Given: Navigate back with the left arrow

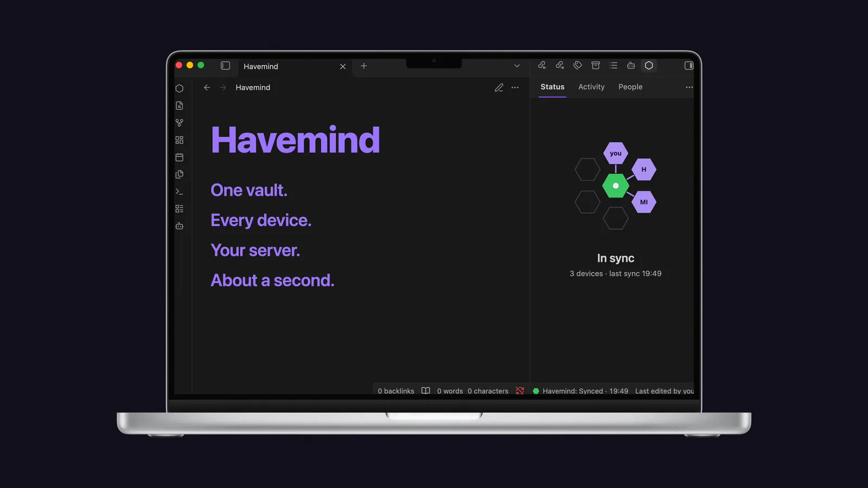Looking at the screenshot, I should click(x=207, y=87).
